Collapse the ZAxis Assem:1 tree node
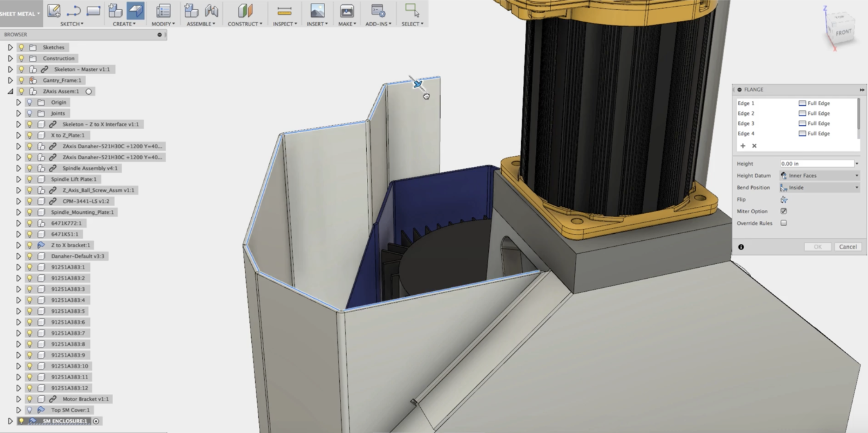This screenshot has height=433, width=868. pos(10,91)
